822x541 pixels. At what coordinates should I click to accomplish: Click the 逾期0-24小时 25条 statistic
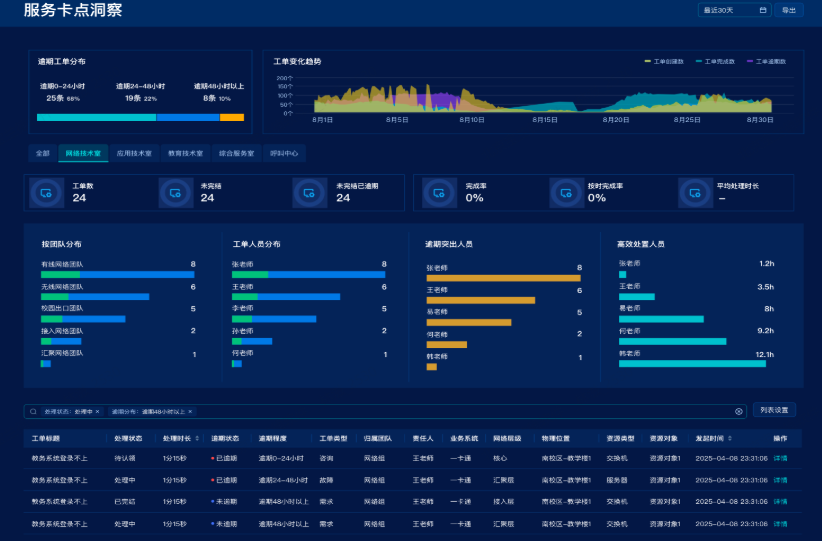tap(62, 92)
